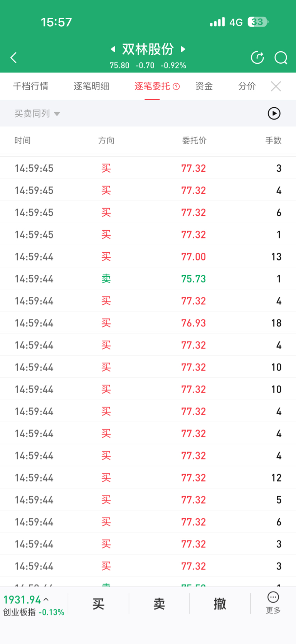This screenshot has width=296, height=644.
Task: Tap the 卖 sell button at bottom
Action: click(x=159, y=603)
